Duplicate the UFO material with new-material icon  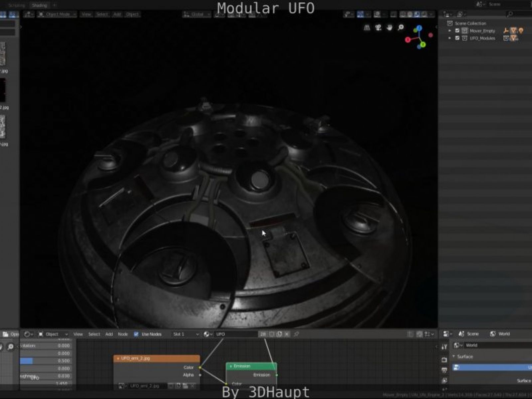point(279,334)
